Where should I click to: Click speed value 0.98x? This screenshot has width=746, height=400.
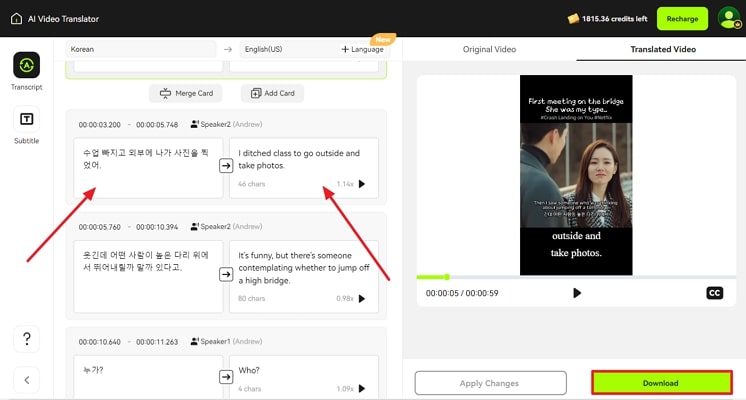click(x=345, y=299)
